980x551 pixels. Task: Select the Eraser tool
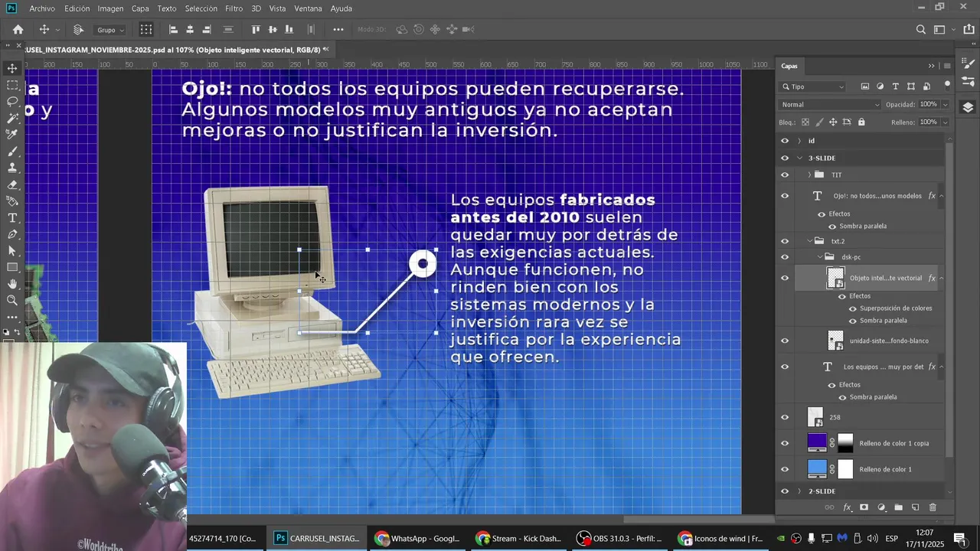12,184
